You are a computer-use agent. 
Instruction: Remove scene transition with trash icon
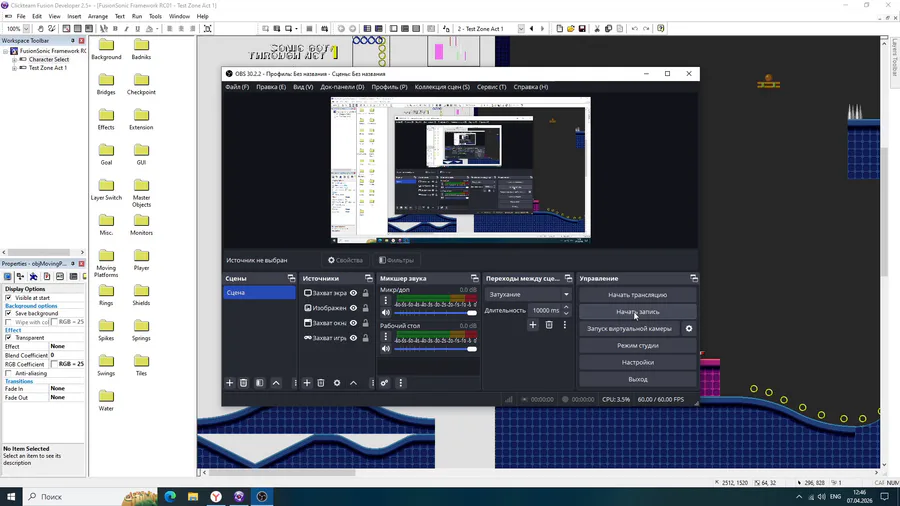[x=549, y=325]
